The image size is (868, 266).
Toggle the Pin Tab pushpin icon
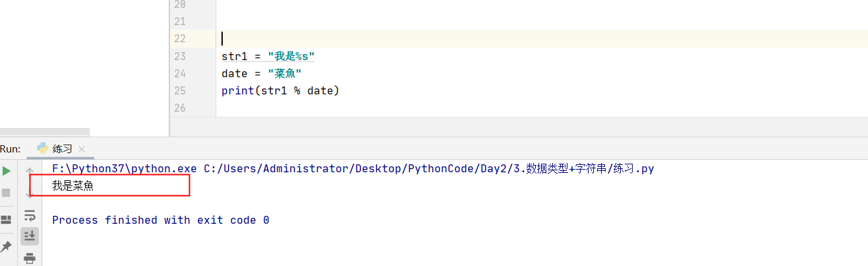coord(7,246)
